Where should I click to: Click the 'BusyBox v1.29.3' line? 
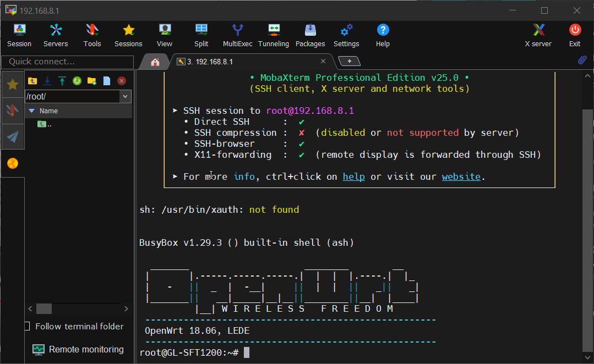[246, 242]
